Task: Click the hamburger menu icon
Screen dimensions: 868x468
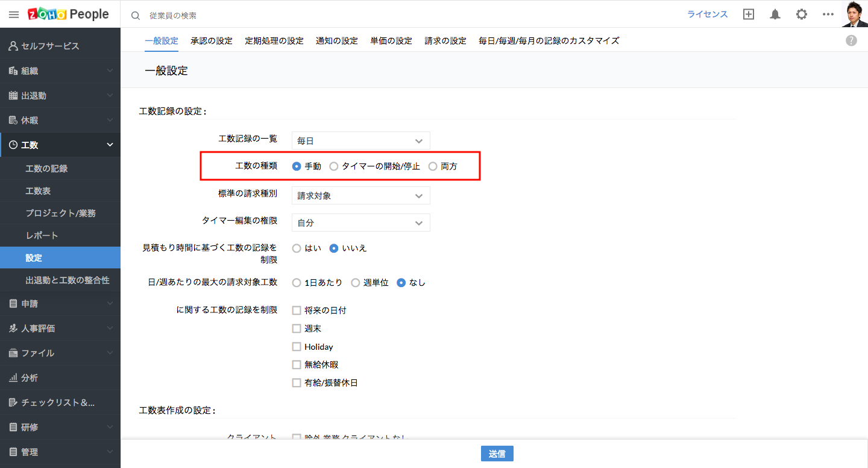Action: coord(14,14)
